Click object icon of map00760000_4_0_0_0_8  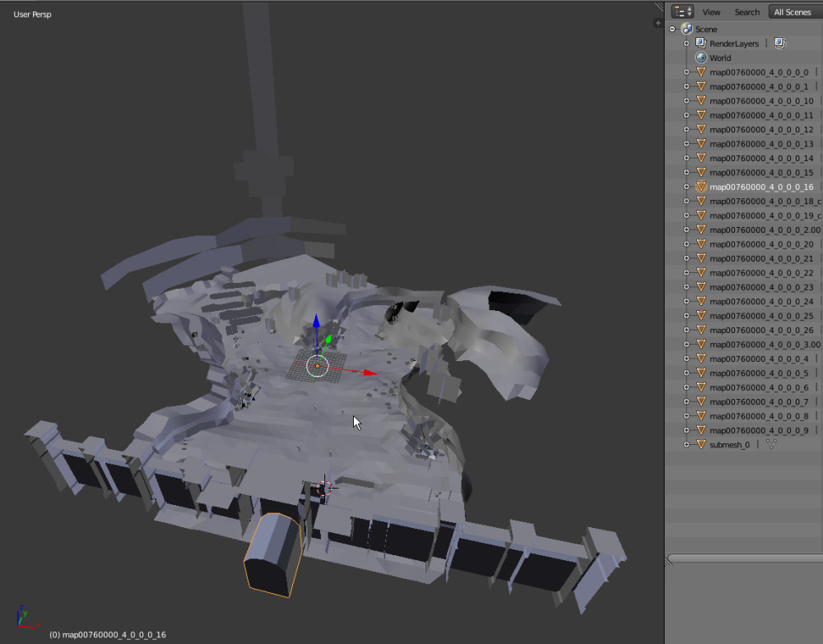pyautogui.click(x=700, y=415)
